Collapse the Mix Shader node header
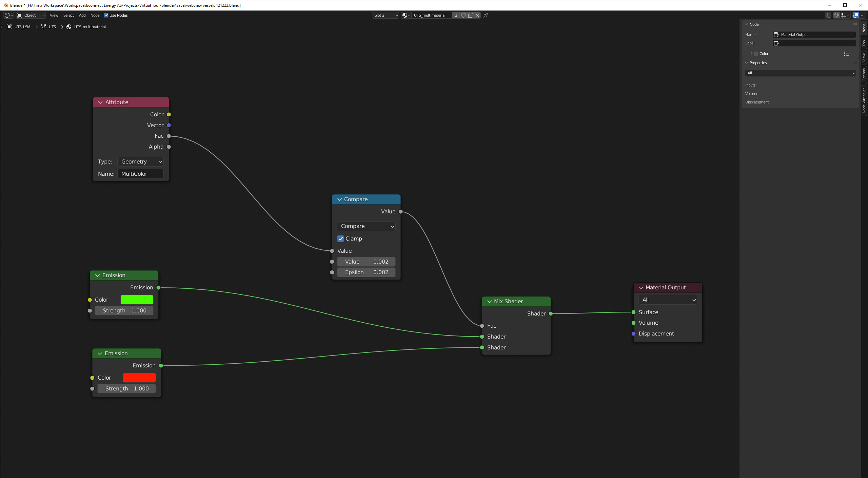Image resolution: width=868 pixels, height=478 pixels. point(489,301)
